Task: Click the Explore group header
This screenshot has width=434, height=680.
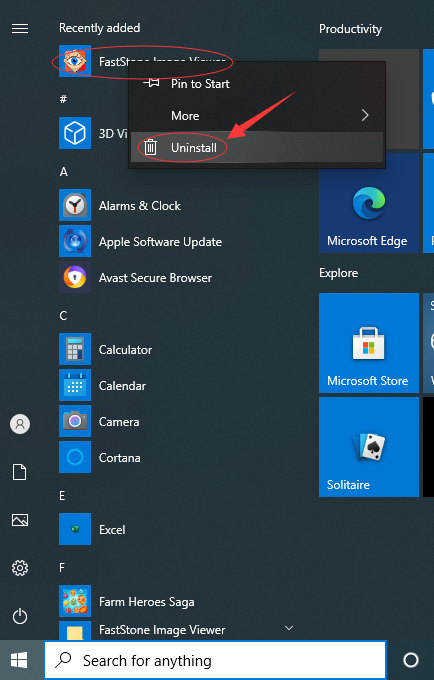Action: click(339, 273)
